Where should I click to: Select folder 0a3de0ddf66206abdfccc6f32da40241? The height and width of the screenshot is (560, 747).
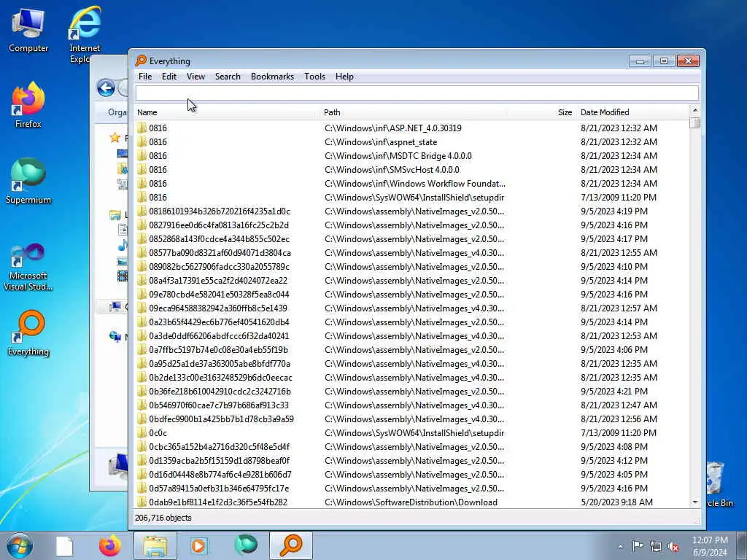[x=412, y=335]
